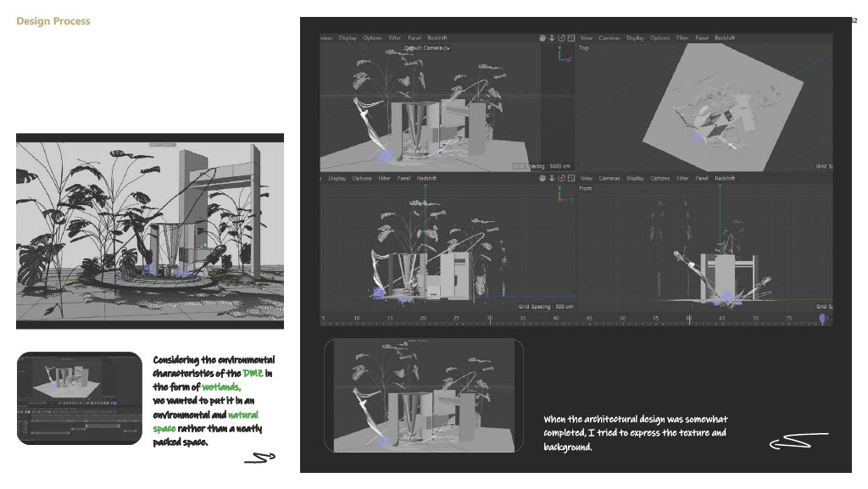This screenshot has width=868, height=489.
Task: Click the 'Design Process' heading
Action: (x=53, y=21)
